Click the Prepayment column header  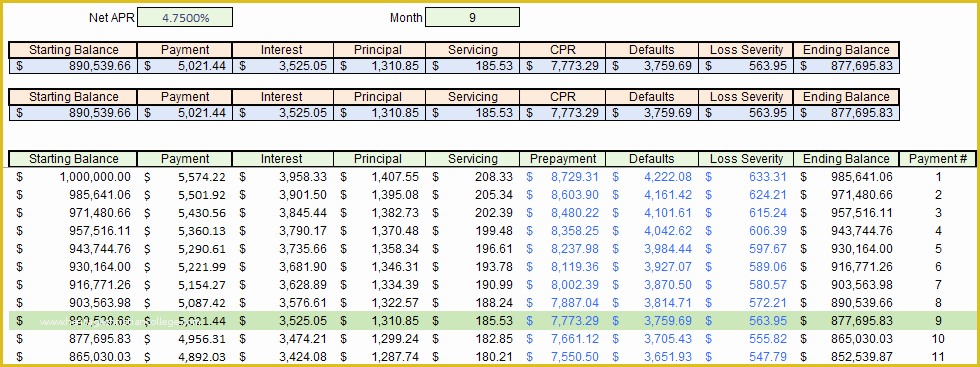[x=562, y=159]
